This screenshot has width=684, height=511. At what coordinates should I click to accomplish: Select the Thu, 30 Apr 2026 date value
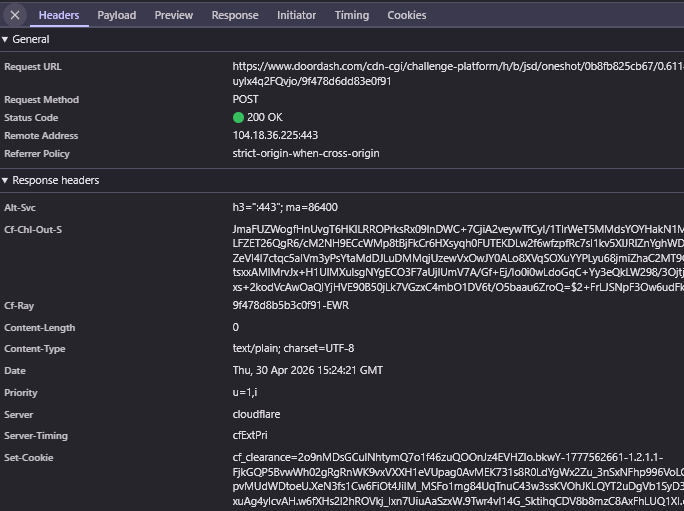(x=308, y=370)
